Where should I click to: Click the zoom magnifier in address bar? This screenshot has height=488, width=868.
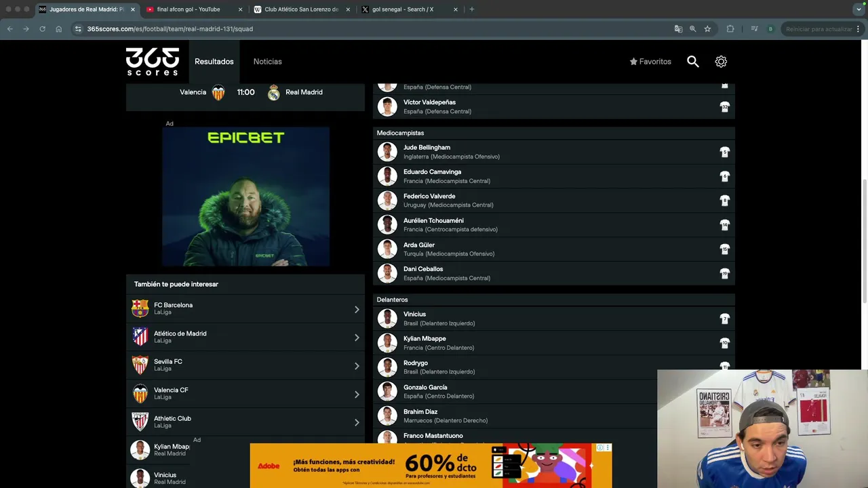click(692, 29)
